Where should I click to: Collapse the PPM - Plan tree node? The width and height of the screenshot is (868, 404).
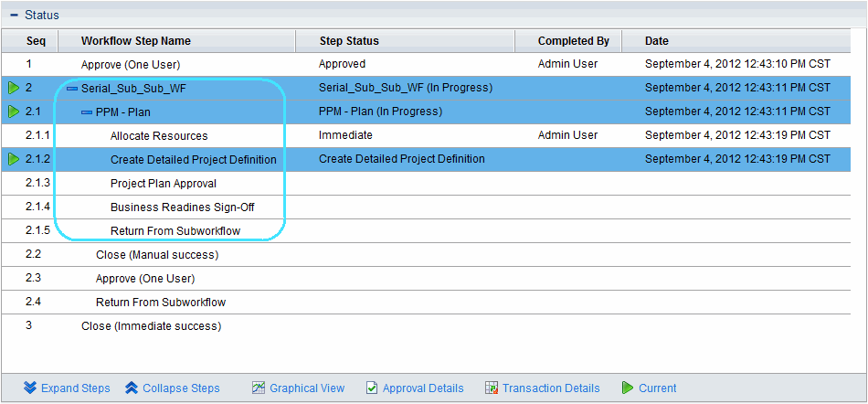tap(87, 112)
